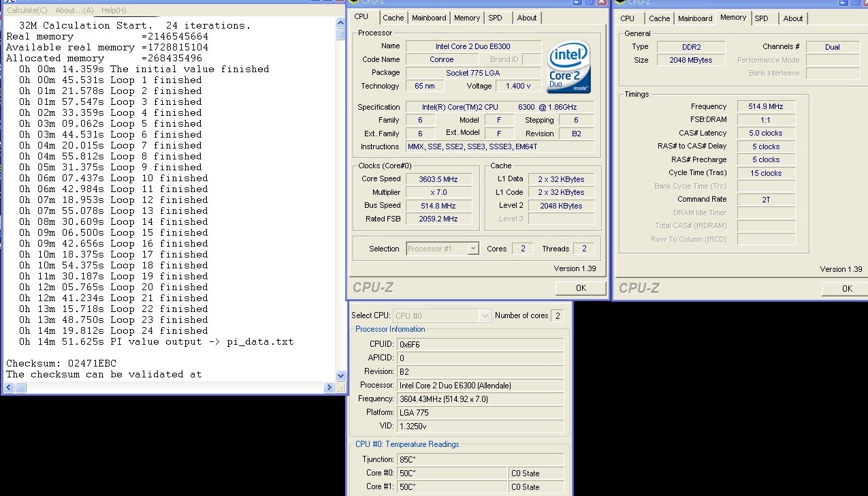The image size is (868, 496).
Task: Click Super PI horizontal scrollbar left arrow
Action: 10,388
